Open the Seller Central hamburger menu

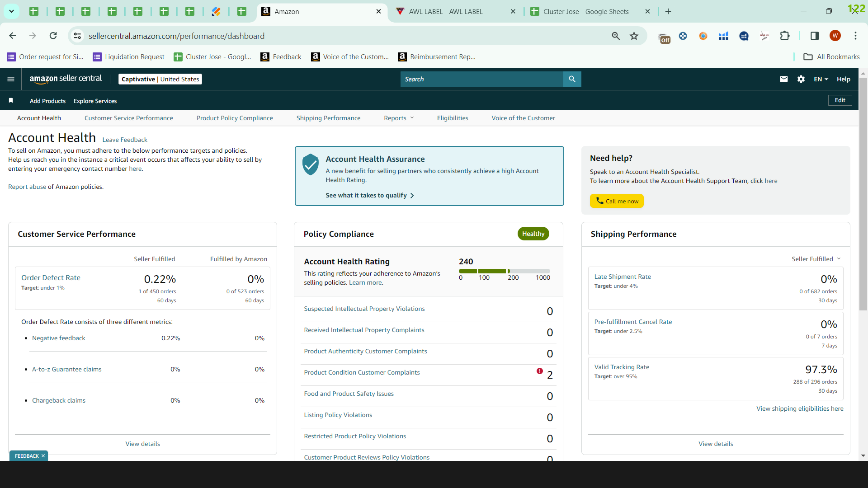point(11,79)
